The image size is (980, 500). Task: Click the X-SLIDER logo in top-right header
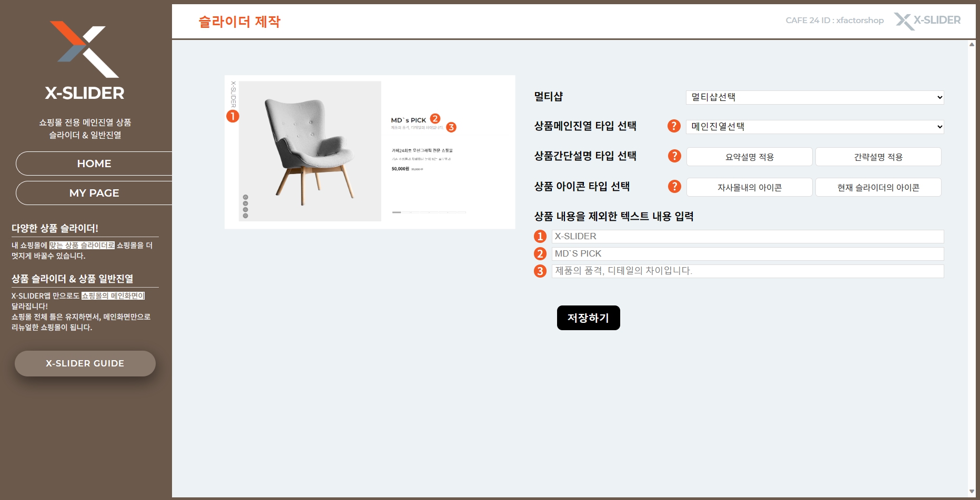927,21
